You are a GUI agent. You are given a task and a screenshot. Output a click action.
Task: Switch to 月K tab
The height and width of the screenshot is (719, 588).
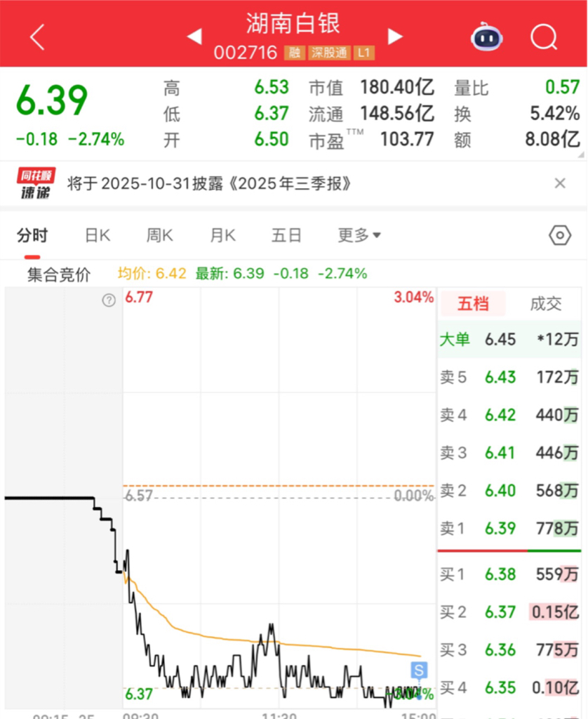[222, 235]
